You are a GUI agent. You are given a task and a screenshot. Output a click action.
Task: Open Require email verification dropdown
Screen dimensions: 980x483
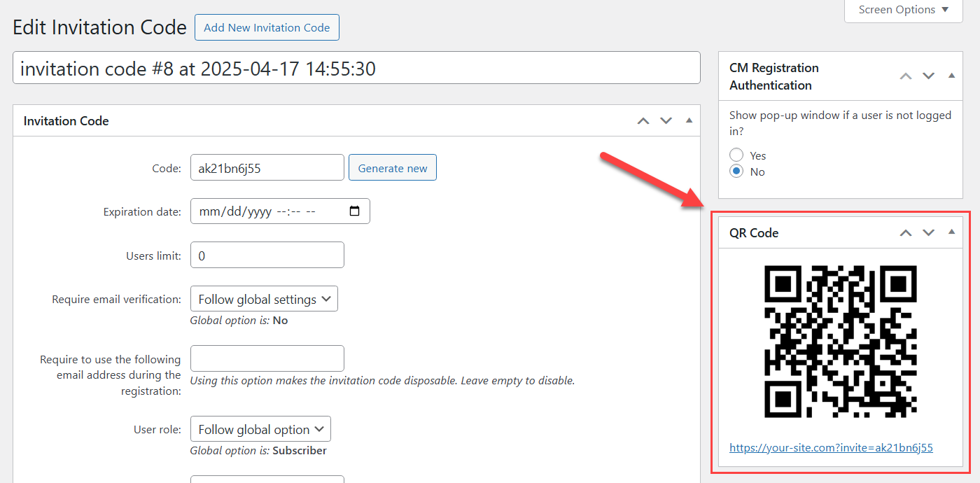point(264,299)
